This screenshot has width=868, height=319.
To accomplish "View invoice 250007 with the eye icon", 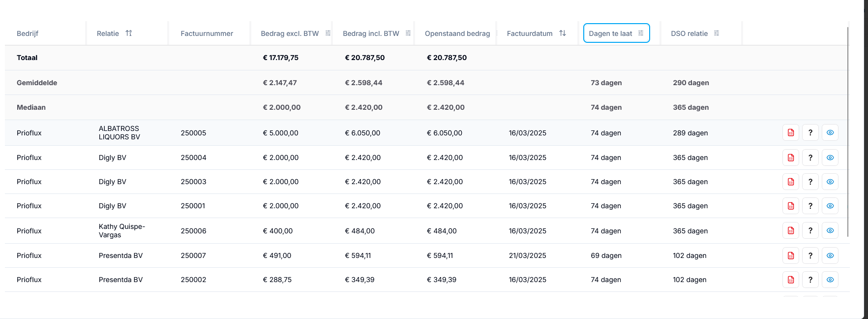I will coord(830,255).
